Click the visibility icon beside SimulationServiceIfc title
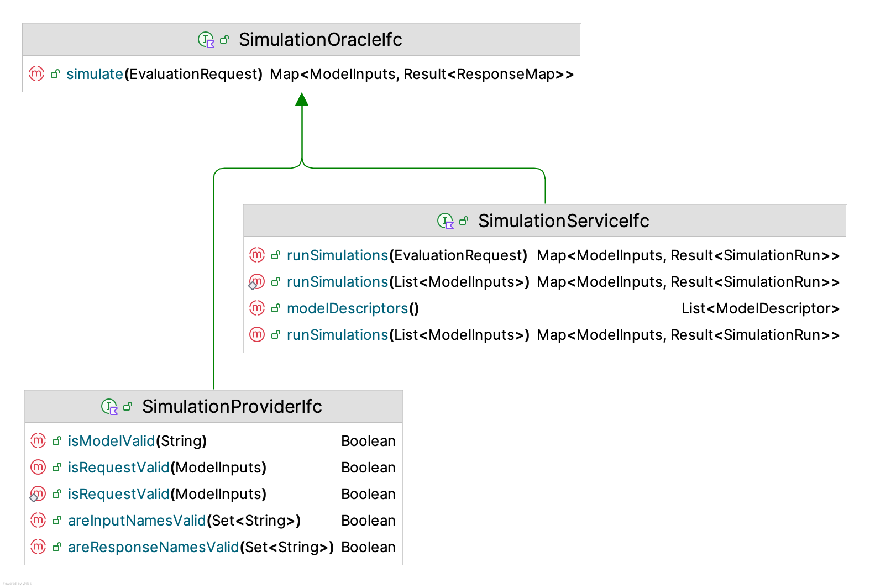This screenshot has width=870, height=588. (x=464, y=221)
